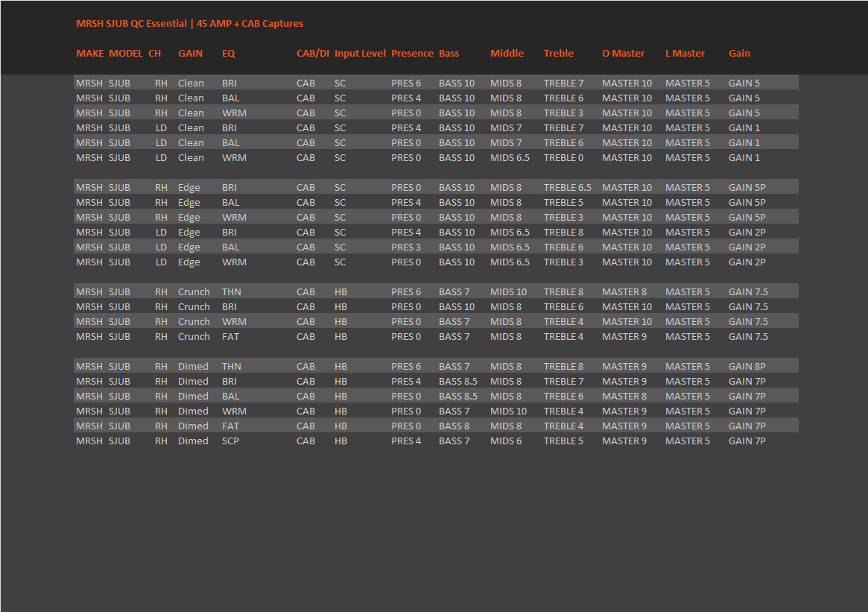Select the Input Level column header
Image resolution: width=868 pixels, height=612 pixels.
(x=360, y=53)
